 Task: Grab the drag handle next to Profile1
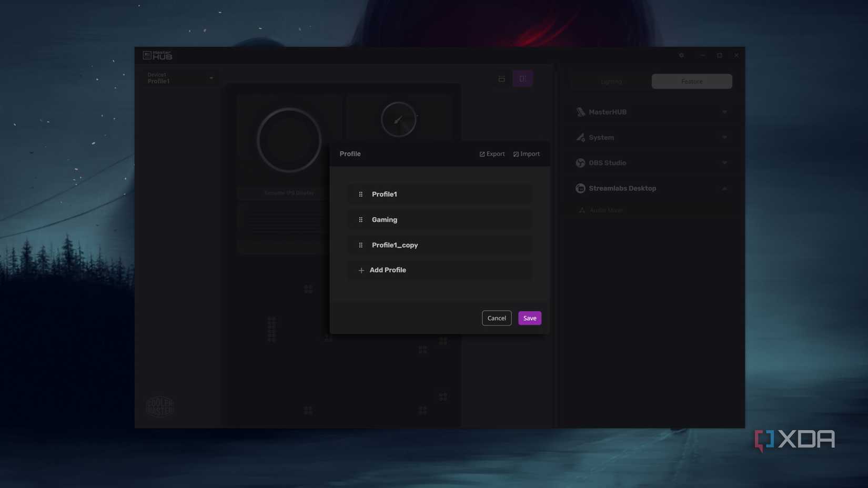361,194
